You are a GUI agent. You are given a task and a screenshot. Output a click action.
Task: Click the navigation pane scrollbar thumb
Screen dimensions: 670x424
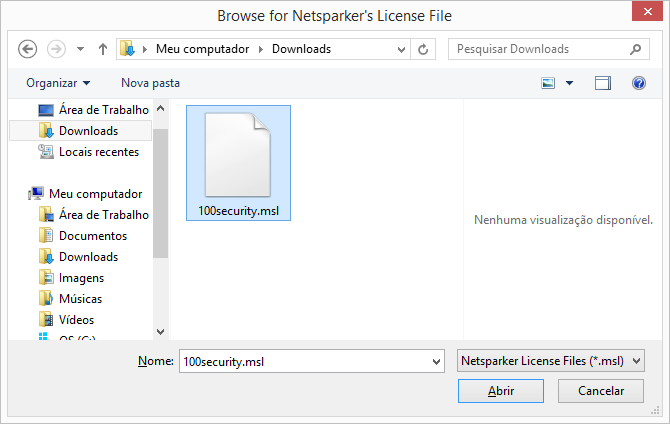point(161,194)
